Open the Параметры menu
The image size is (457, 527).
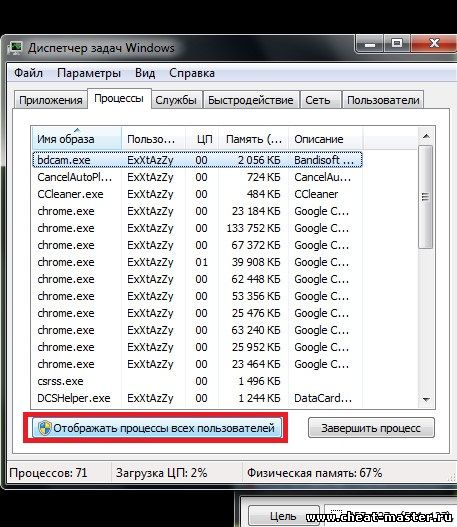(x=89, y=73)
